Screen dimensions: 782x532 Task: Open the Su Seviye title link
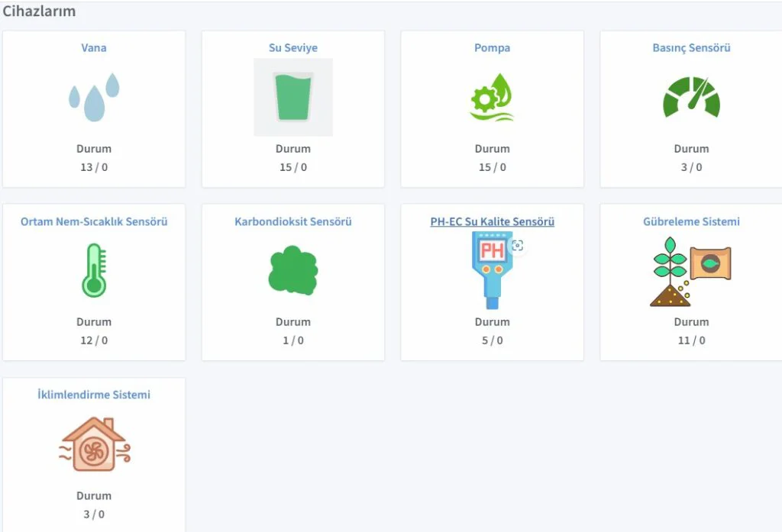point(293,48)
